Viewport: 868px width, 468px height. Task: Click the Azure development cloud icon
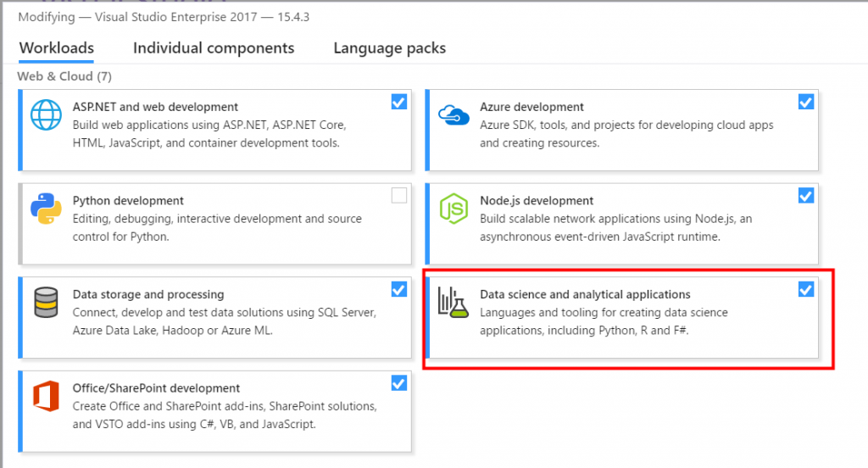pyautogui.click(x=454, y=115)
